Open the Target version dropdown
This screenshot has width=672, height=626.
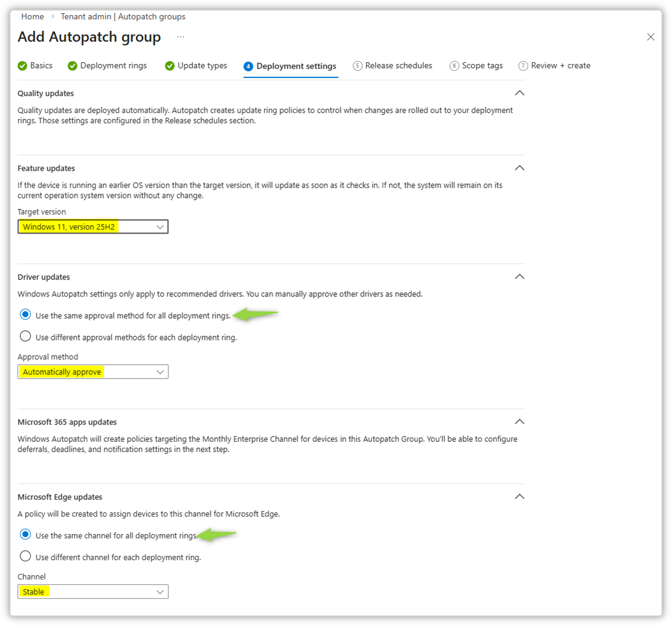click(93, 227)
